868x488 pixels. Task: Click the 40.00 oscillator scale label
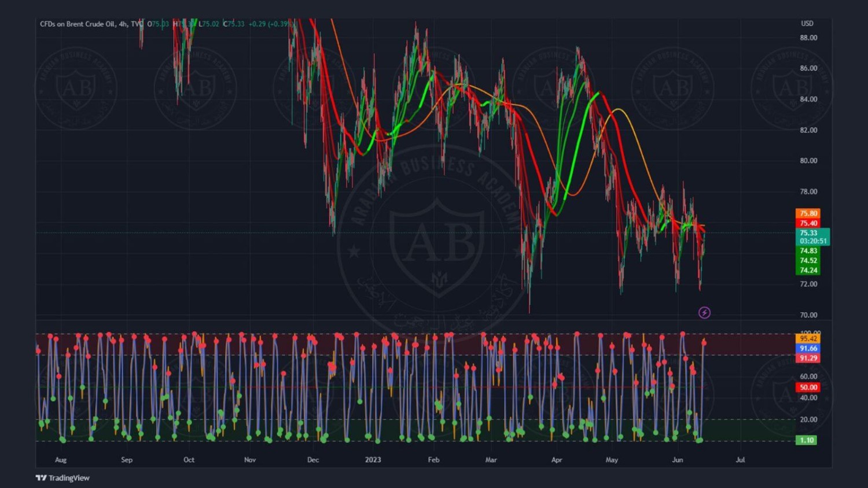(808, 398)
